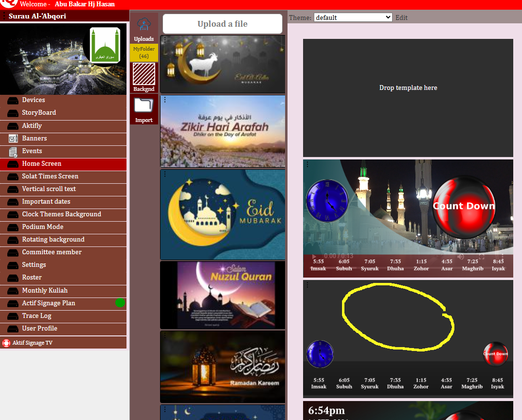Open Committee member
Image resolution: width=522 pixels, height=420 pixels.
[63, 252]
